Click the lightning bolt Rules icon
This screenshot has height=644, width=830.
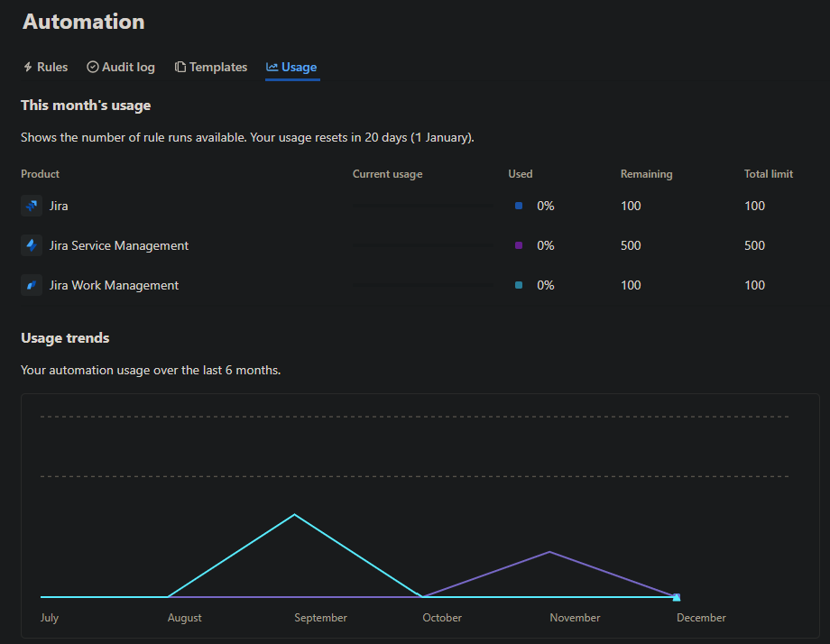[28, 68]
